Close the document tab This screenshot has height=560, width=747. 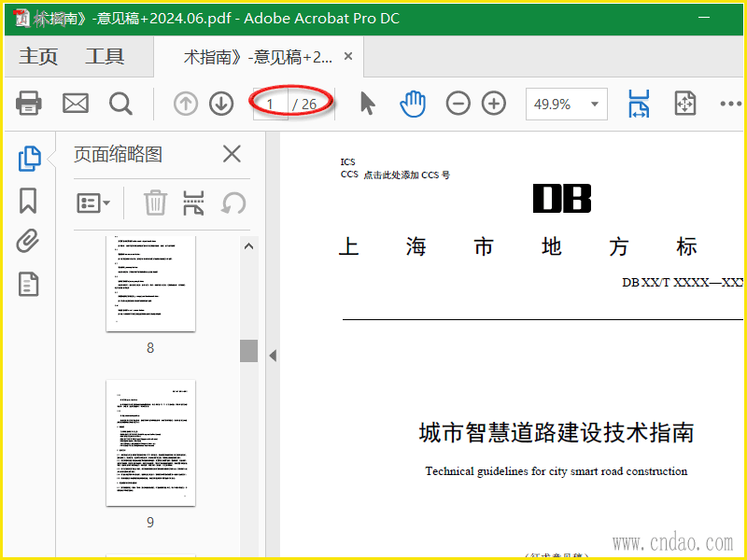(348, 56)
